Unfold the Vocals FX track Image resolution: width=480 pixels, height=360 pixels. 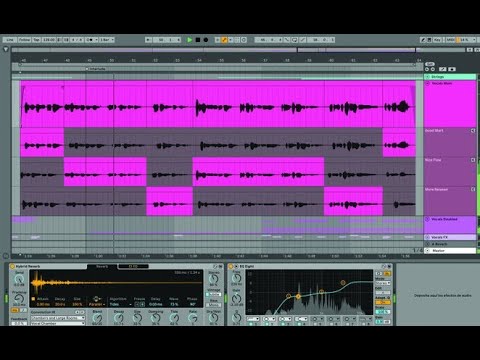coord(427,237)
